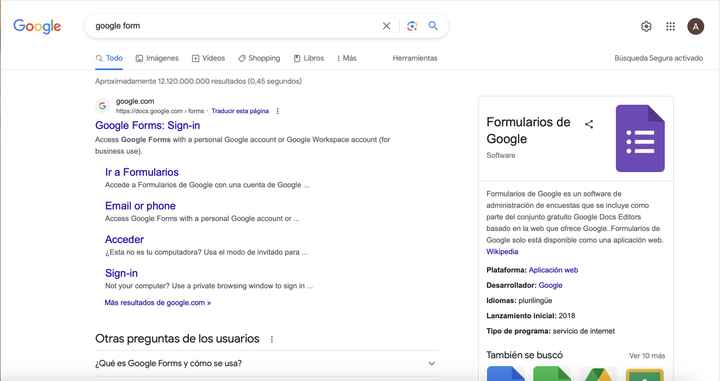Click Más resultados de google.com
720x381 pixels.
point(158,303)
